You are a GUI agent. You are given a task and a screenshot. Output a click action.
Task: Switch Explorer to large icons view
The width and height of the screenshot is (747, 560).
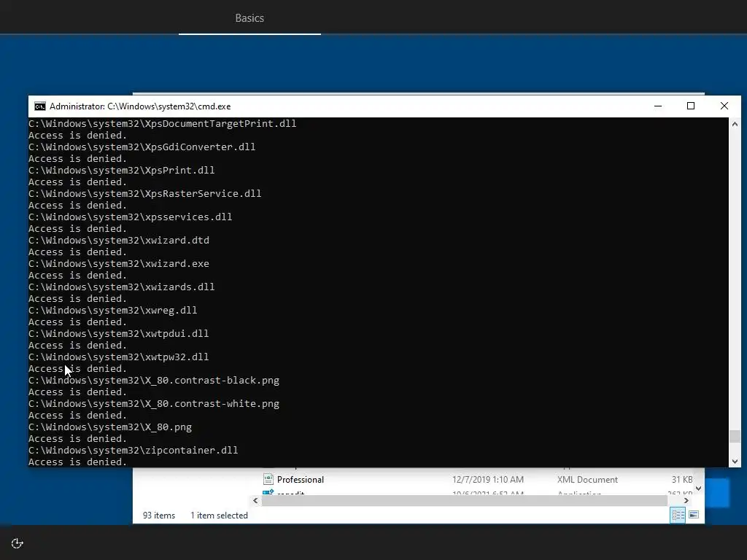[694, 515]
